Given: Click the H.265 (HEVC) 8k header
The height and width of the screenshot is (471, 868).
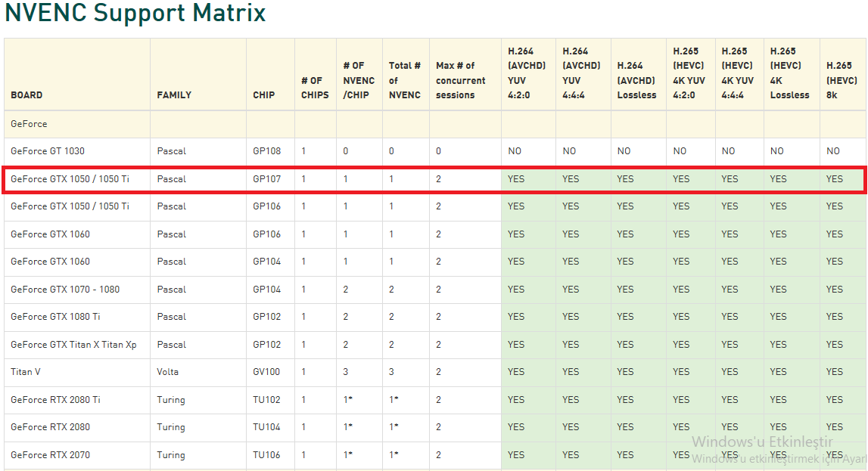Looking at the screenshot, I should click(x=842, y=80).
